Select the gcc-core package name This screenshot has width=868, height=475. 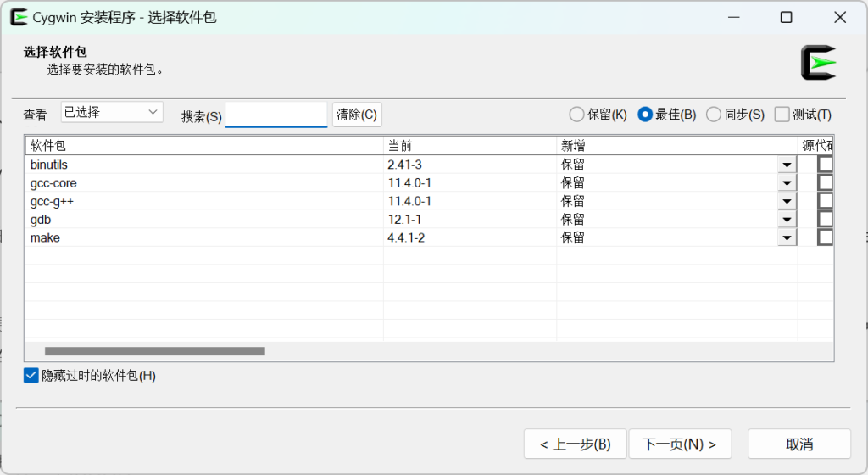pos(53,183)
